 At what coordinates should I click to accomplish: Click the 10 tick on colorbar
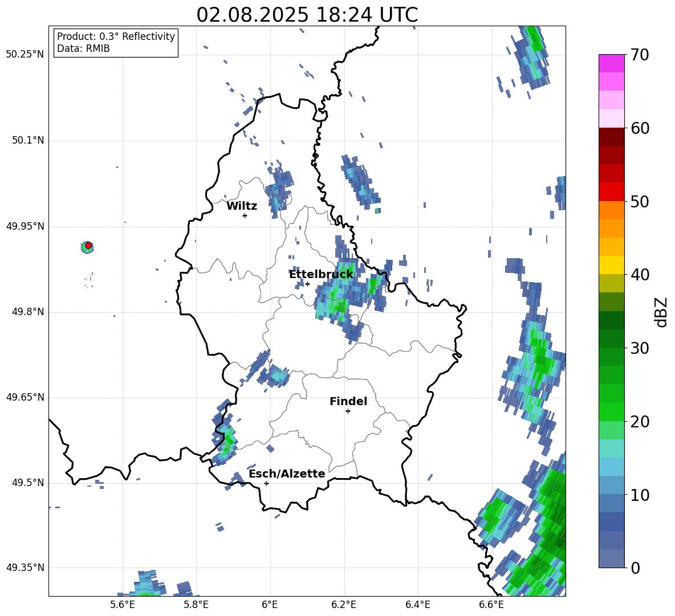(x=640, y=495)
